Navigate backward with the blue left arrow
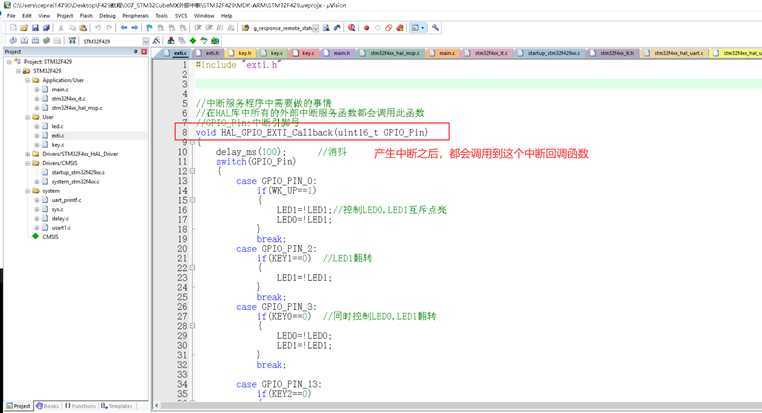 tap(124, 28)
